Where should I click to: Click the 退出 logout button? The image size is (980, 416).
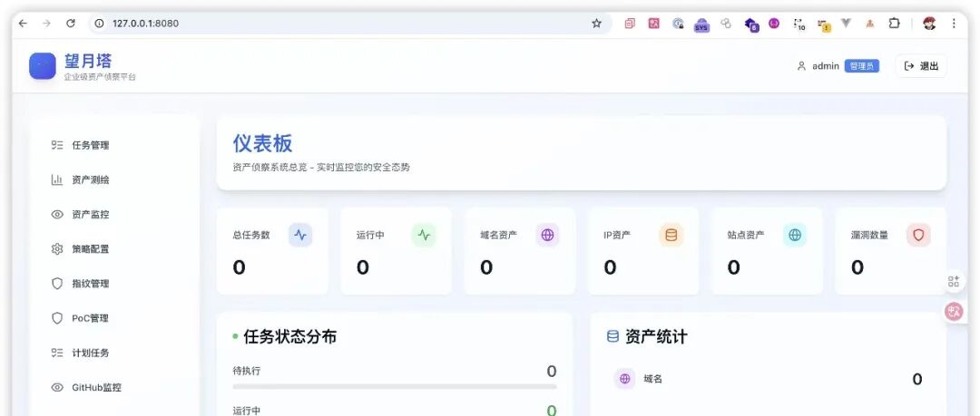click(x=921, y=65)
